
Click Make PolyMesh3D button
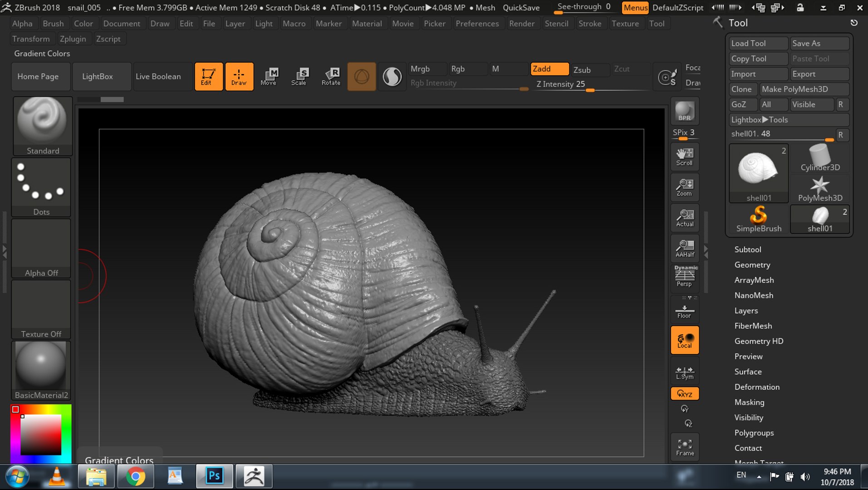(804, 89)
